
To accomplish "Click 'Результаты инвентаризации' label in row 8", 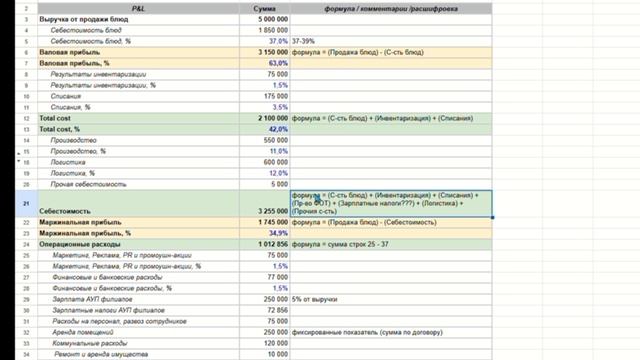I will (x=138, y=74).
